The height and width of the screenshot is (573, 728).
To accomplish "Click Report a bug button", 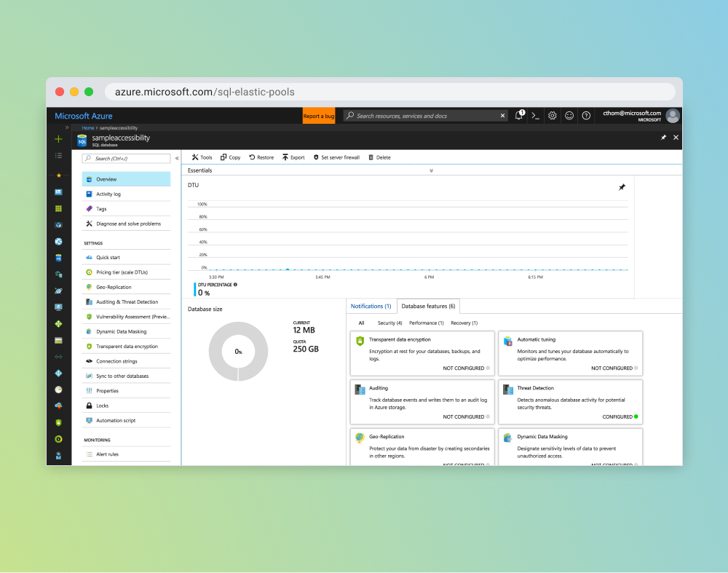I will pyautogui.click(x=319, y=116).
